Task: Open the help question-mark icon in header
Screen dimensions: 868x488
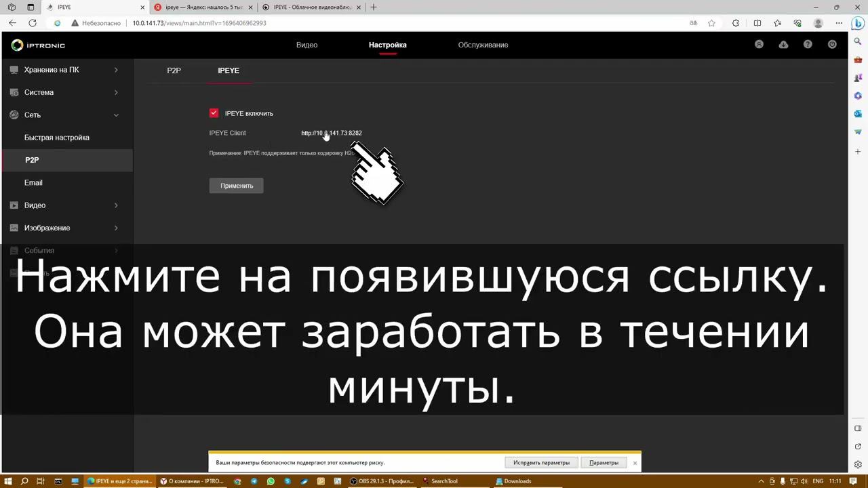Action: pyautogui.click(x=808, y=45)
